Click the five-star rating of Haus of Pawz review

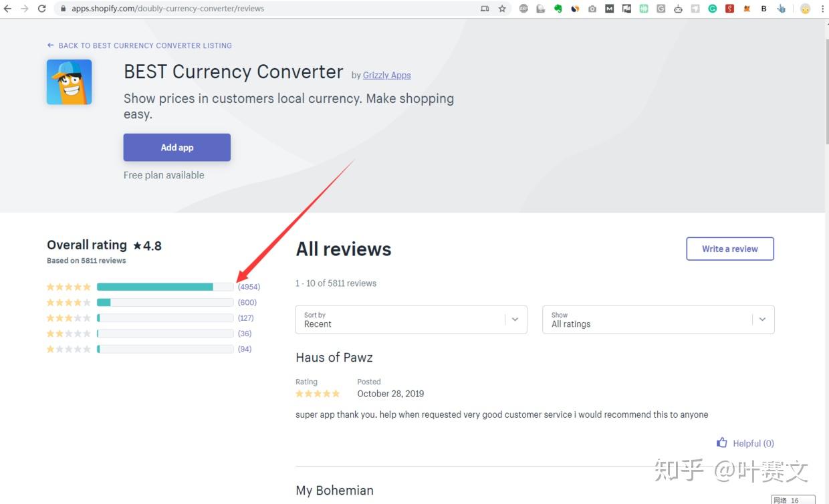(x=318, y=394)
